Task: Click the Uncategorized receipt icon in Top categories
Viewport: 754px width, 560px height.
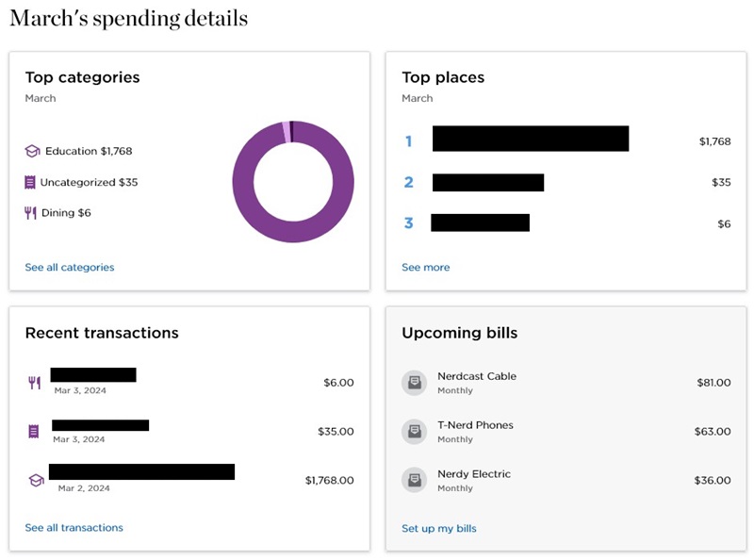Action: (x=31, y=182)
